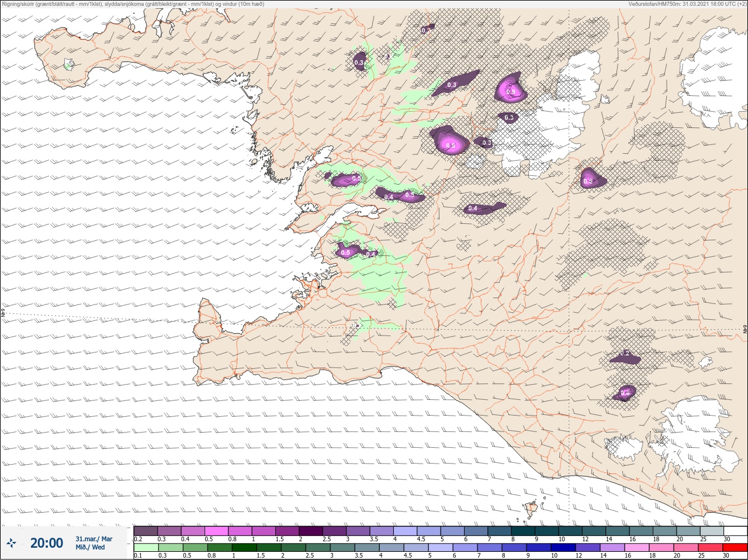Image resolution: width=748 pixels, height=560 pixels.
Task: Pick the lavender upper swatch labeled 4.5
Action: point(429,531)
